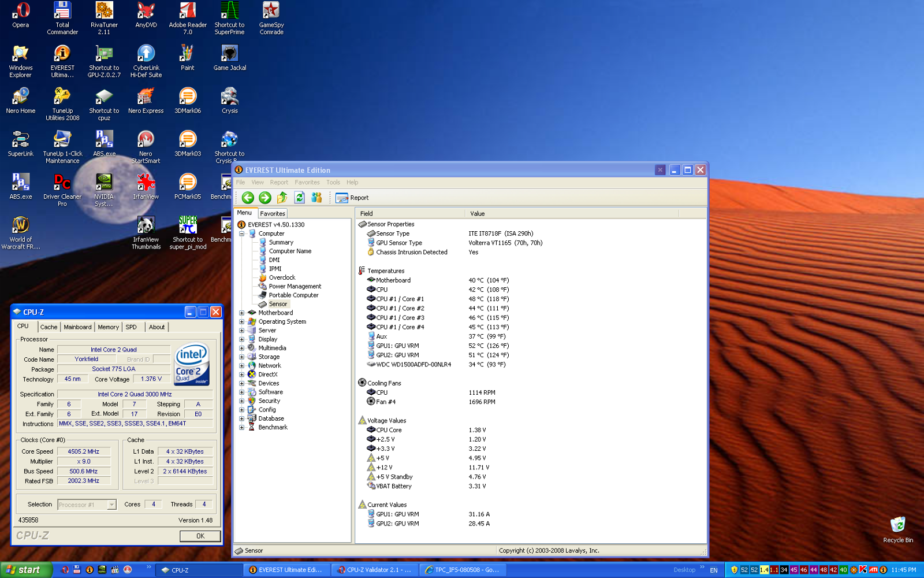Open the Tools menu in EVEREST
Image resolution: width=924 pixels, height=578 pixels.
click(x=333, y=182)
